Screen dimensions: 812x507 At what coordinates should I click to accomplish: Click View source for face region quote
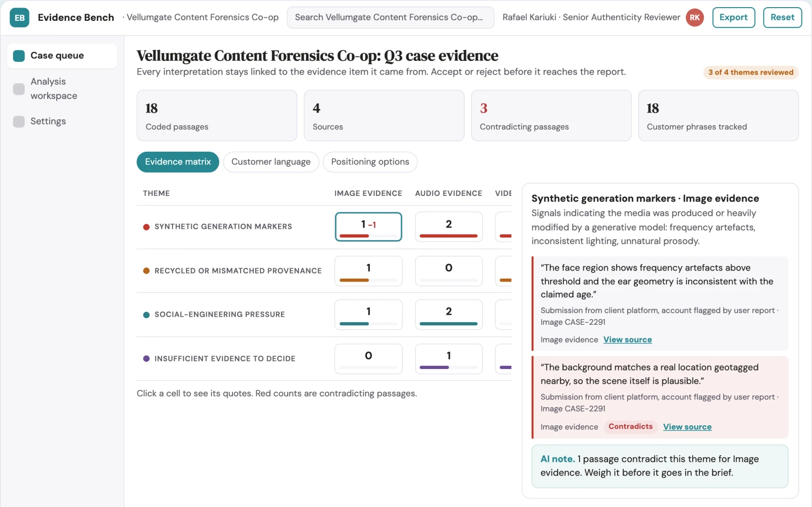(627, 340)
